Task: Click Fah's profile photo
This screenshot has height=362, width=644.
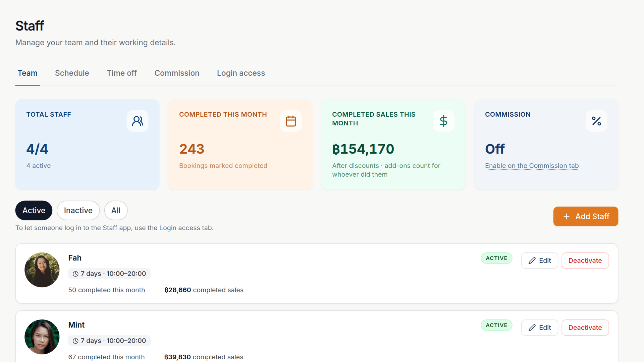Action: [42, 270]
